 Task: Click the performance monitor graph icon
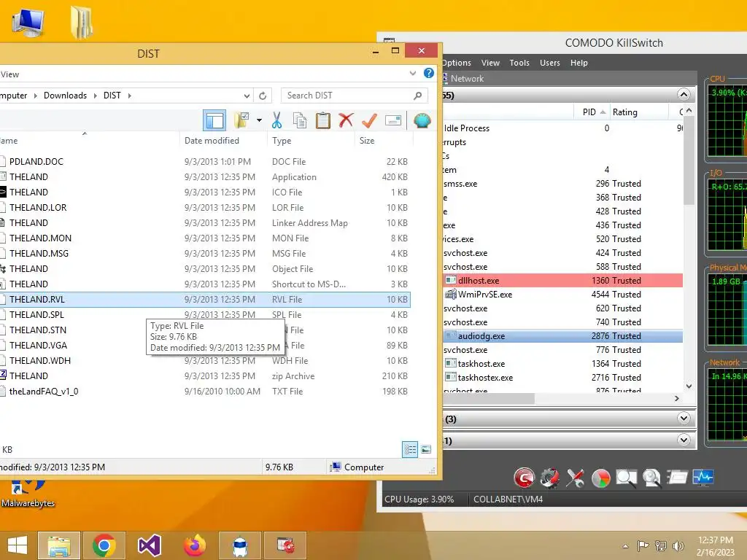(703, 477)
